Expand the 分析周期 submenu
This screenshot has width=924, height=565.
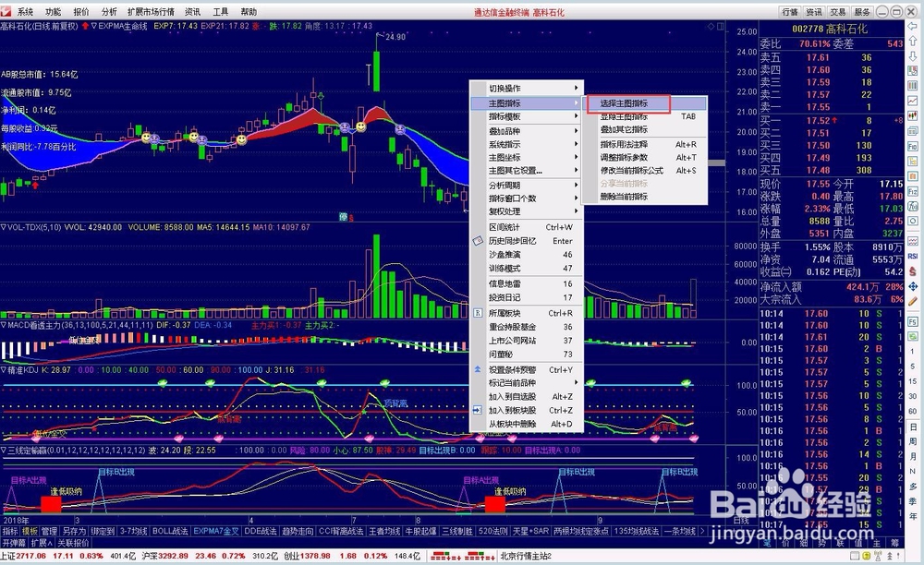[527, 186]
